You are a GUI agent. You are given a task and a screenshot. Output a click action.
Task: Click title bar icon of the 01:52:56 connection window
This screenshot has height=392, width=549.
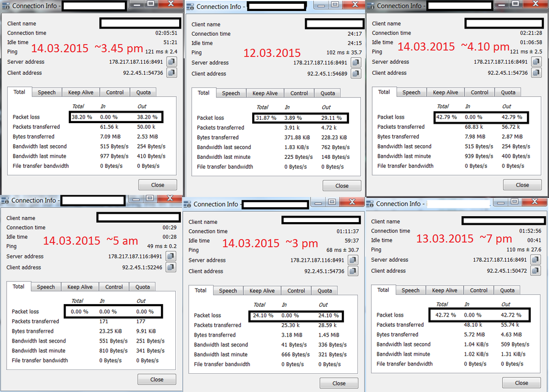[x=370, y=204]
